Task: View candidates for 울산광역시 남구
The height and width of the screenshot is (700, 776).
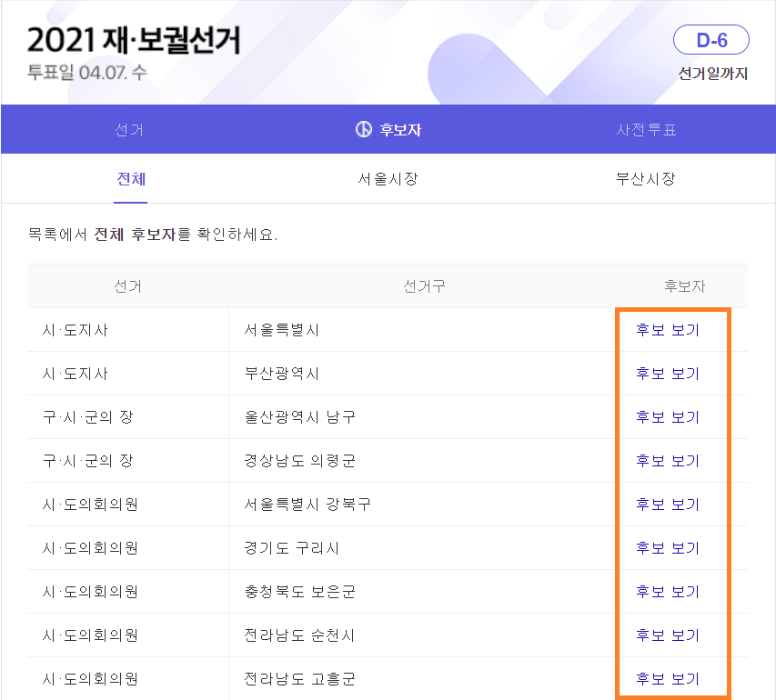Action: 668,417
